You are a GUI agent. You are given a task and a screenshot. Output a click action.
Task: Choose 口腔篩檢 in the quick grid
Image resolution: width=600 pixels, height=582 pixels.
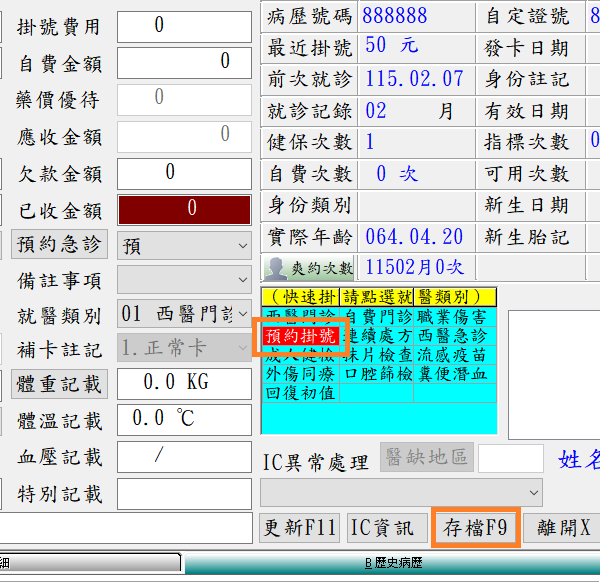click(377, 373)
